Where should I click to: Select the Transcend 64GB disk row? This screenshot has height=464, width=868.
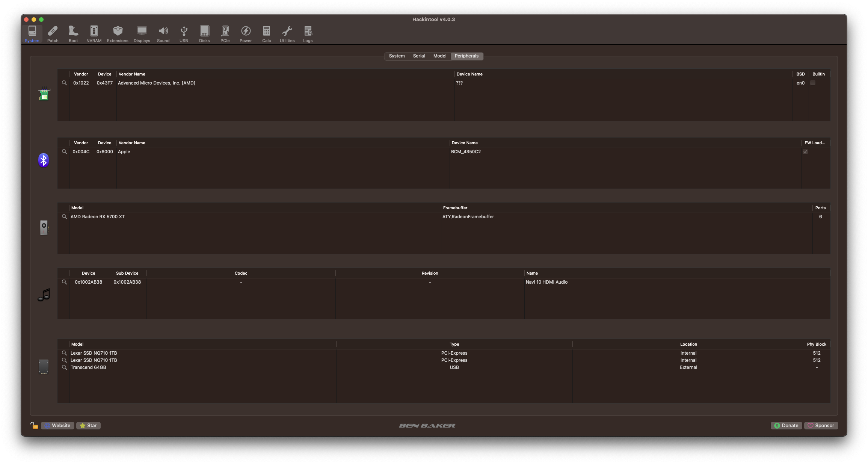[x=444, y=367]
